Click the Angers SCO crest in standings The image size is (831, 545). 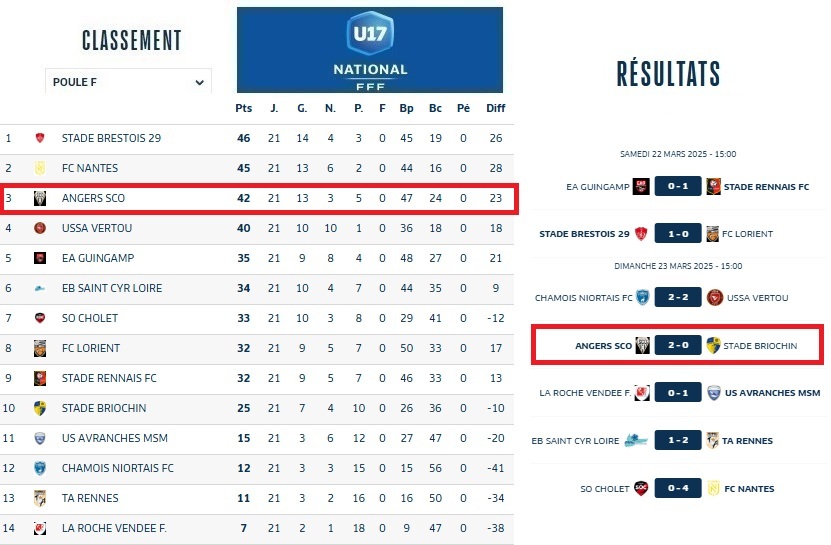click(40, 199)
